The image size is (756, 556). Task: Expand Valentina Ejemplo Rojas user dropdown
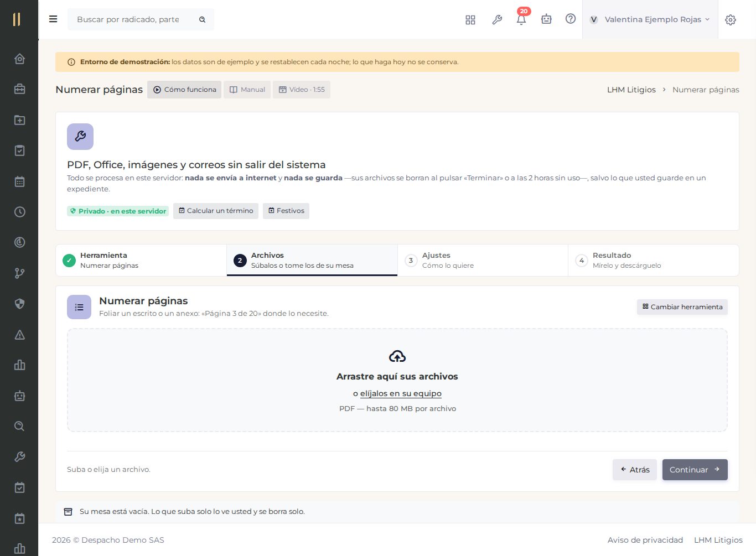650,19
